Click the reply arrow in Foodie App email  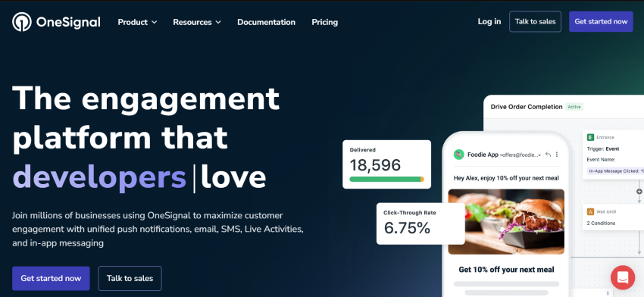548,155
